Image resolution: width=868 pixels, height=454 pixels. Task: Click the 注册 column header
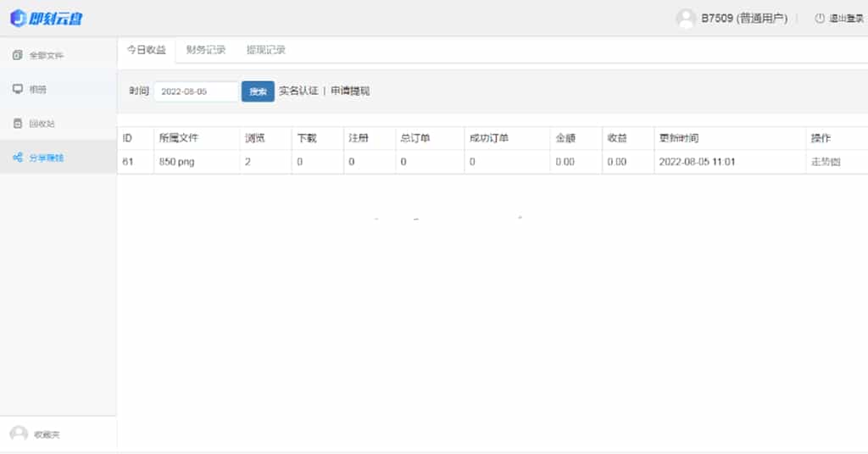pyautogui.click(x=370, y=138)
